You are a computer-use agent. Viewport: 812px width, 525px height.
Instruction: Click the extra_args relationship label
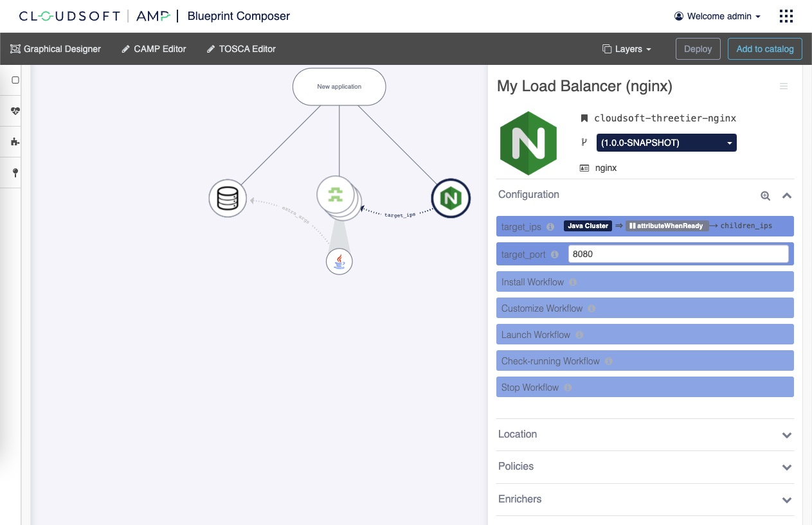coord(296,215)
